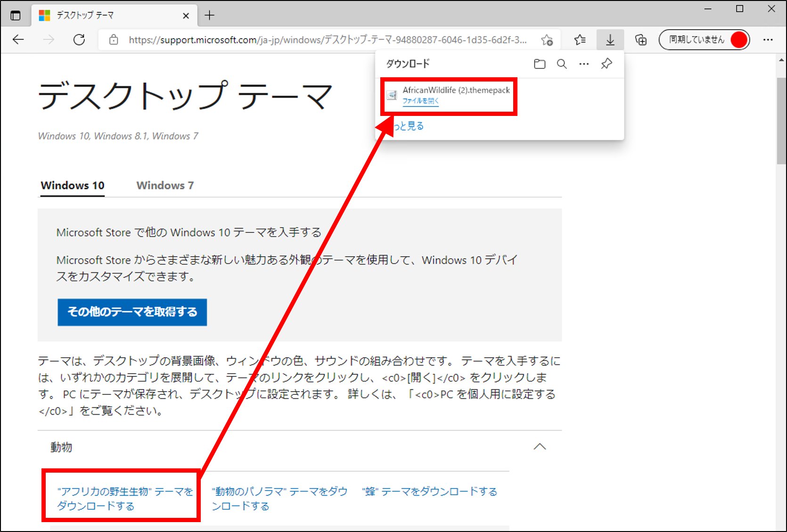Download the 動物のパノラマ theme link
This screenshot has height=532, width=787.
click(279, 499)
